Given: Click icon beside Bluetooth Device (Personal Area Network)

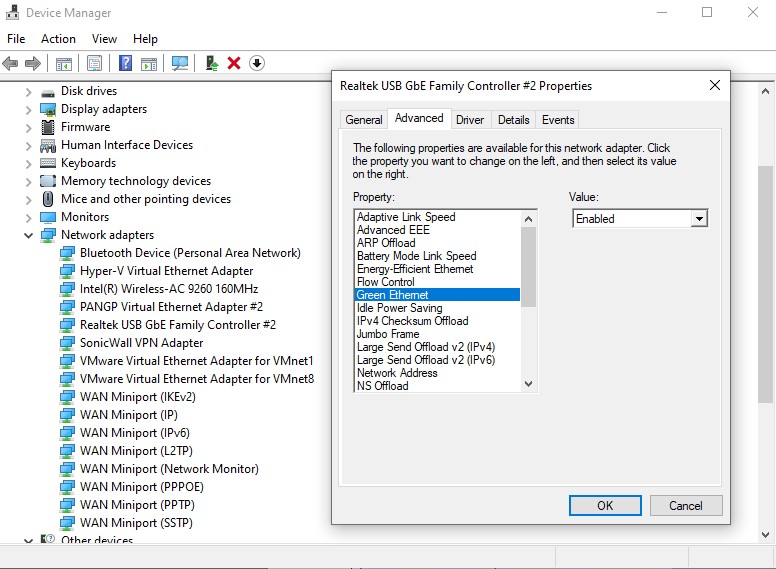Looking at the screenshot, I should 67,253.
